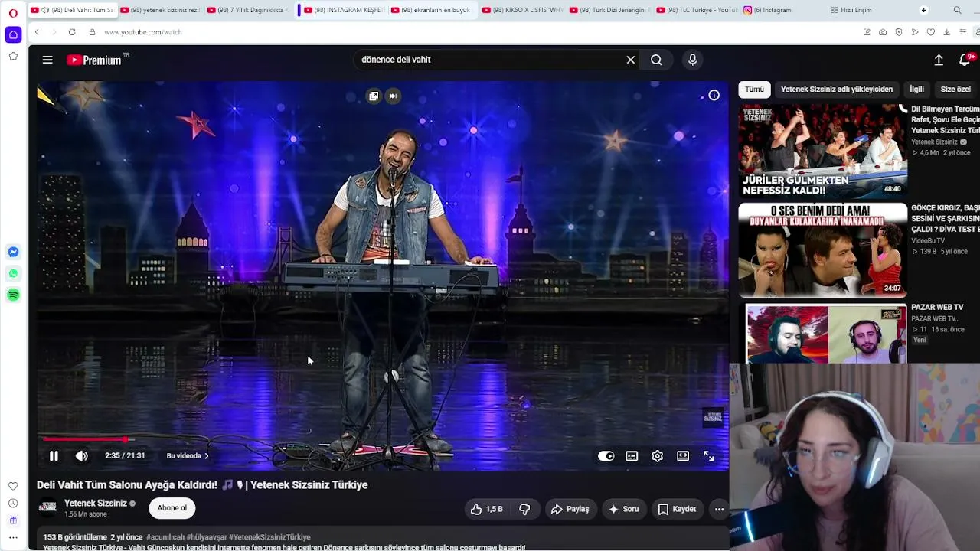Pause the playing video

[54, 456]
